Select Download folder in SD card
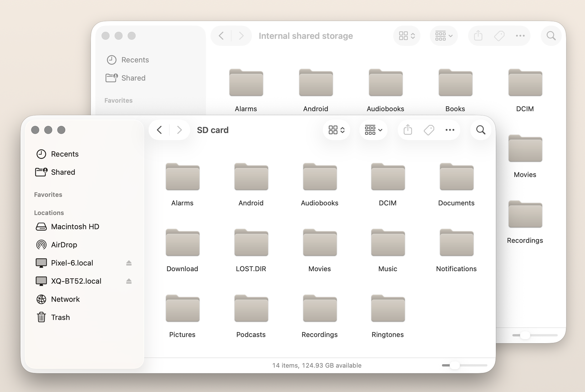The height and width of the screenshot is (392, 585). pos(182,251)
